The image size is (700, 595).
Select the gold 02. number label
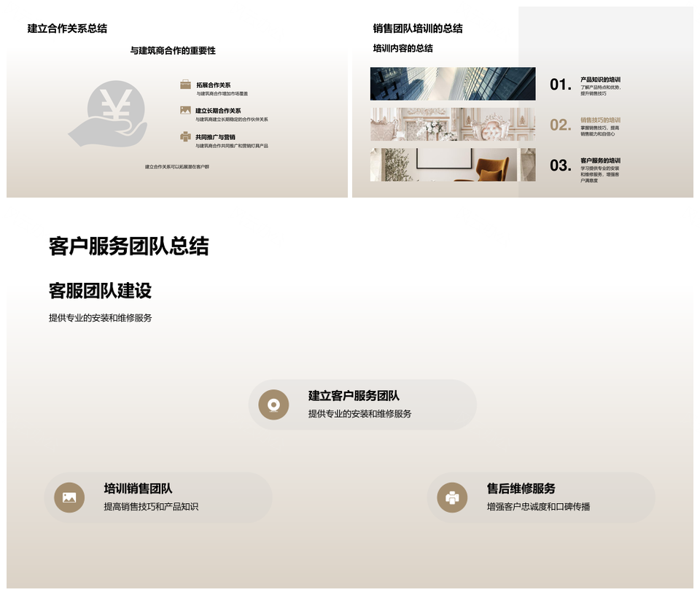click(x=560, y=125)
